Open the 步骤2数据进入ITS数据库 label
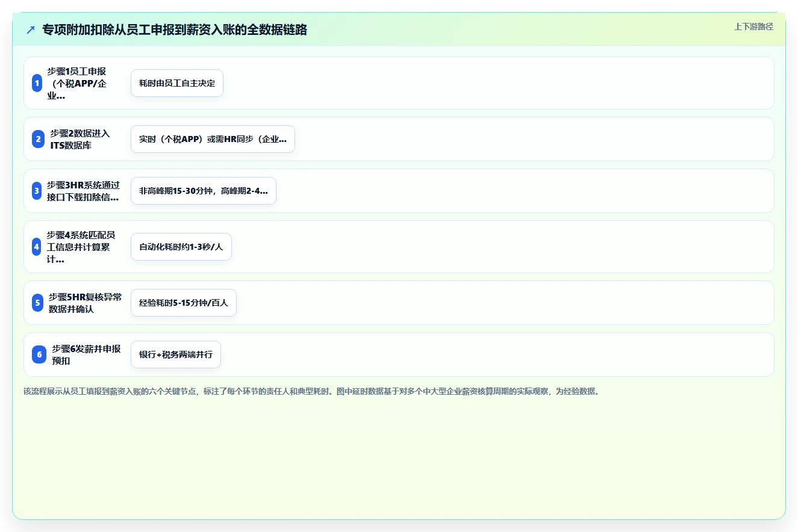This screenshot has height=532, width=798. (81, 139)
